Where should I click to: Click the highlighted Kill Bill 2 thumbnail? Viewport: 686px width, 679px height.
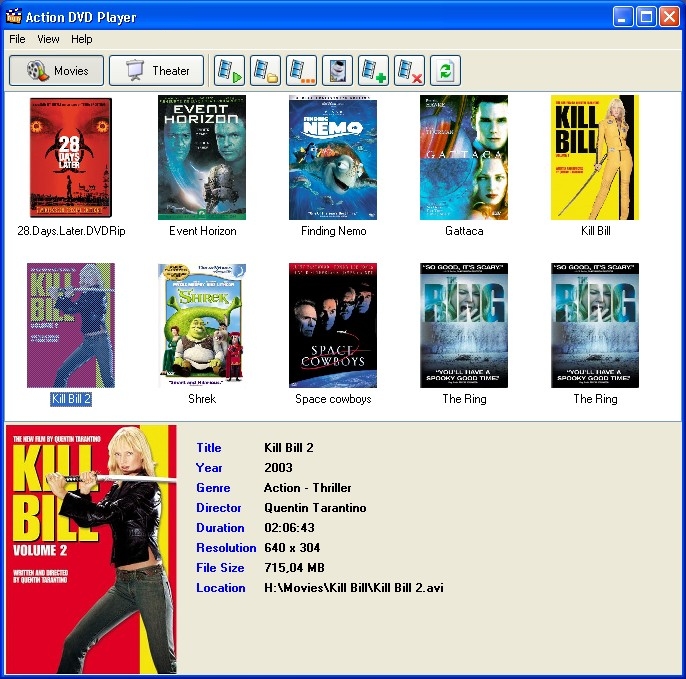tap(71, 325)
